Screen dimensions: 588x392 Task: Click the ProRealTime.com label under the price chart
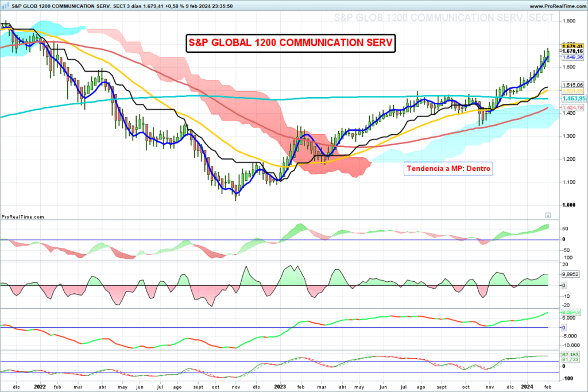(22, 217)
